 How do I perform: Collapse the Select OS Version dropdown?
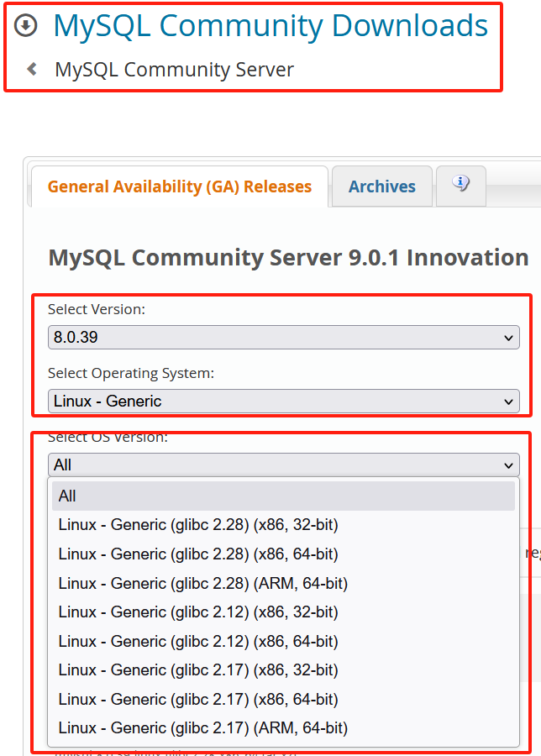(283, 465)
